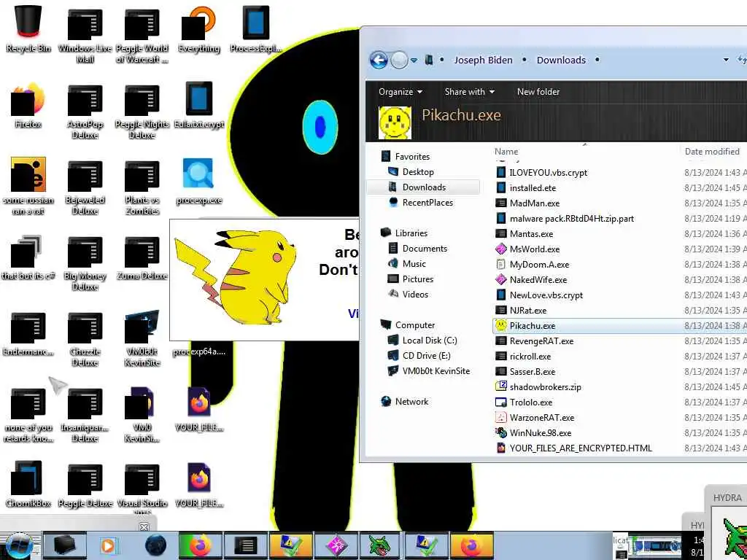Viewport: 747px width, 560px height.
Task: Select the Firefox desktop shortcut
Action: click(28, 106)
